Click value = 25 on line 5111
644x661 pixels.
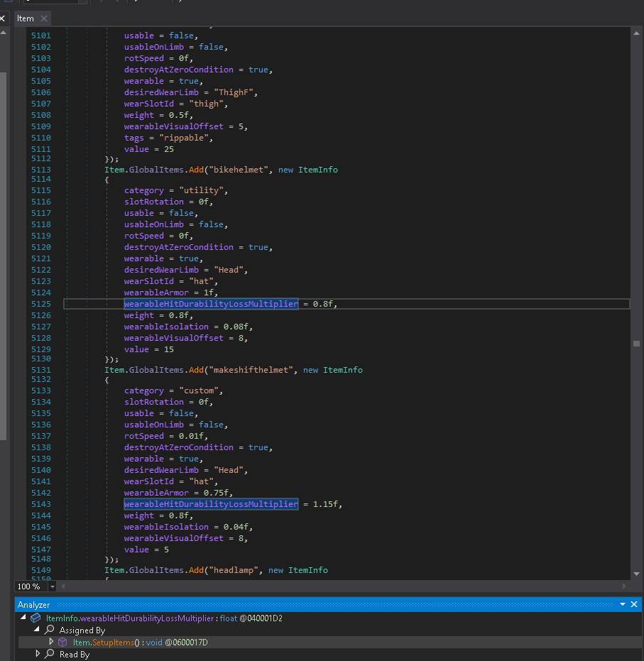[x=149, y=149]
